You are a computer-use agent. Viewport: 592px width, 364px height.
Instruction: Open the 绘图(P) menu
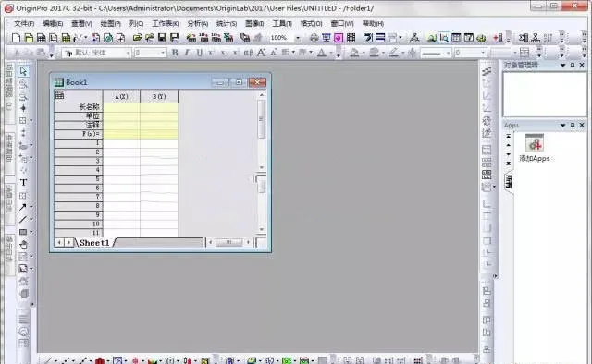tap(110, 23)
